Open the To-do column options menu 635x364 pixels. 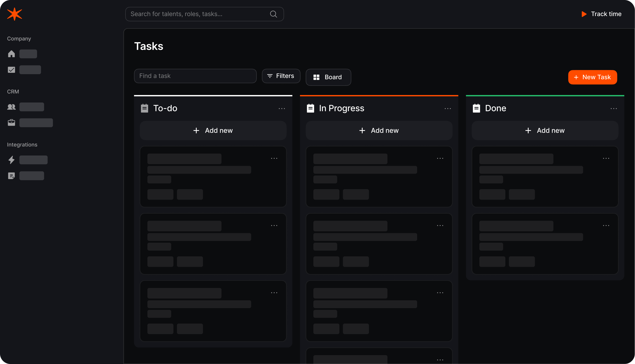coord(282,109)
